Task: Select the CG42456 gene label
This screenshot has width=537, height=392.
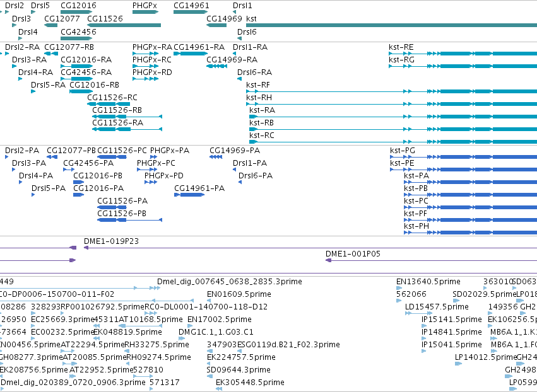Action: [78, 32]
